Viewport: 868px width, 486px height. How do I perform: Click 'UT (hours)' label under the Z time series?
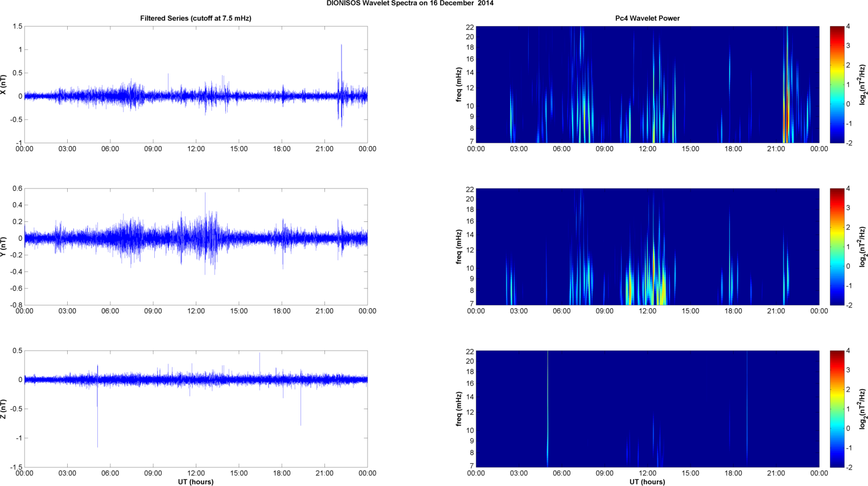click(196, 482)
